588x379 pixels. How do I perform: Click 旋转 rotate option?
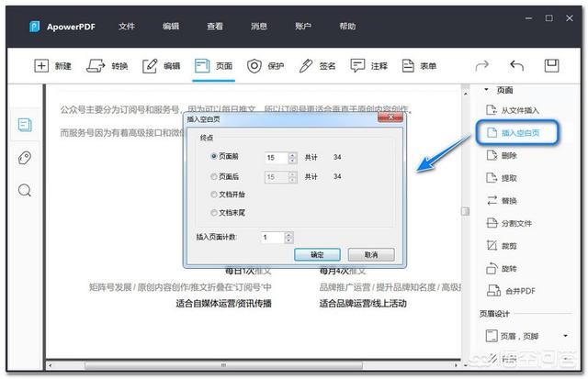point(502,269)
